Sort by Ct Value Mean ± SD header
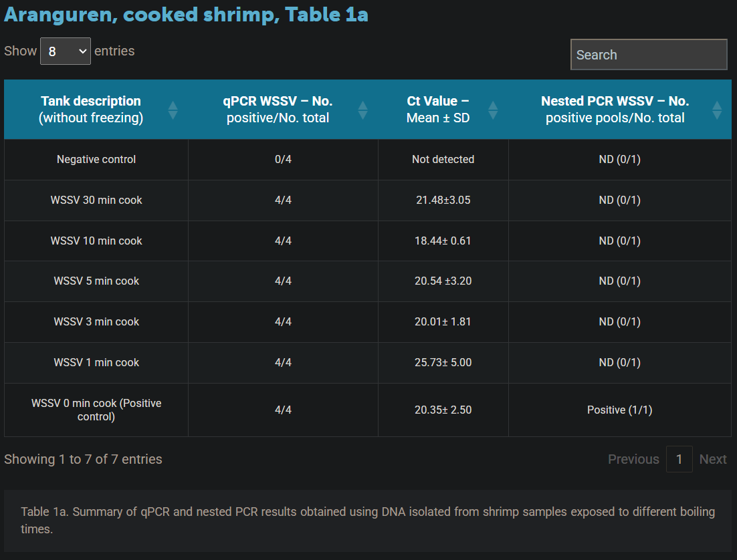This screenshot has width=737, height=560. click(437, 110)
